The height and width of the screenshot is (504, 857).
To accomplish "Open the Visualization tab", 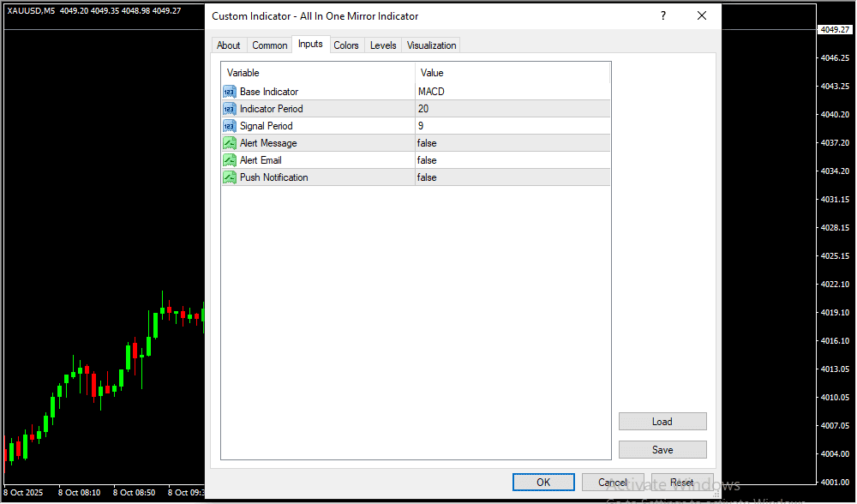I will 432,45.
